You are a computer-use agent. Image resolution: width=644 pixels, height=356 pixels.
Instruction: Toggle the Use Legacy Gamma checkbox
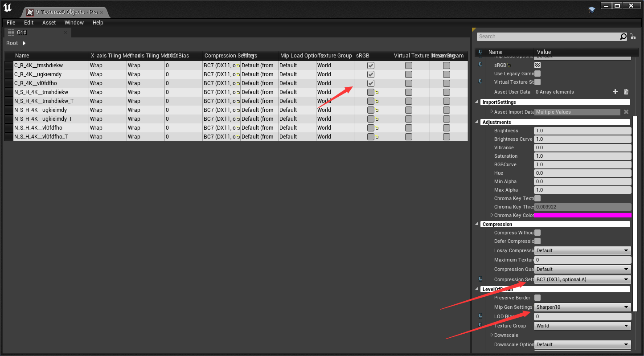point(537,74)
